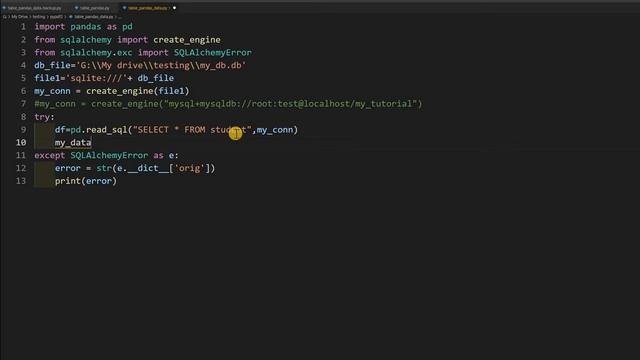Image resolution: width=640 pixels, height=360 pixels.
Task: Click the 'orig' string in line 12
Action: point(189,168)
